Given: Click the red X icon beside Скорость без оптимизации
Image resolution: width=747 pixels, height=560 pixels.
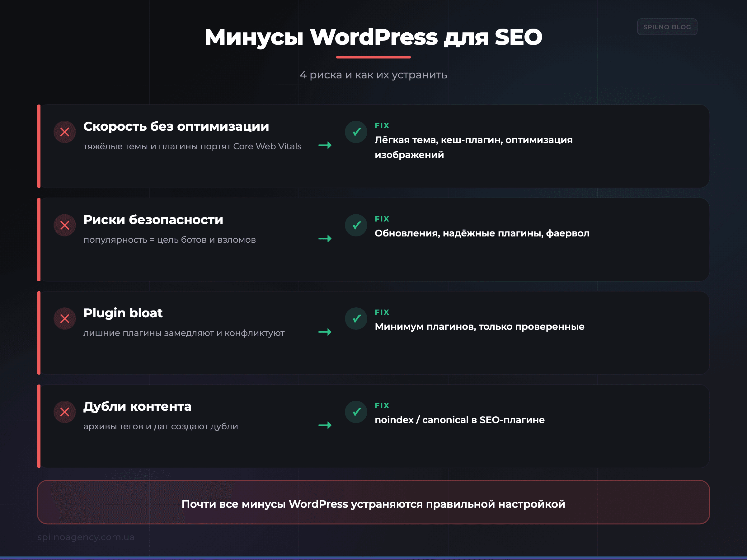Looking at the screenshot, I should point(64,132).
